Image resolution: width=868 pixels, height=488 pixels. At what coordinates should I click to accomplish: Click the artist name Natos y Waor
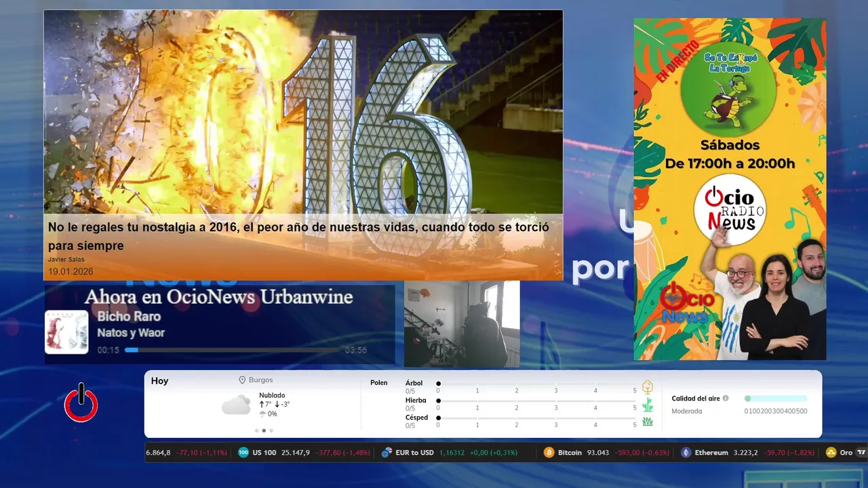pyautogui.click(x=131, y=333)
